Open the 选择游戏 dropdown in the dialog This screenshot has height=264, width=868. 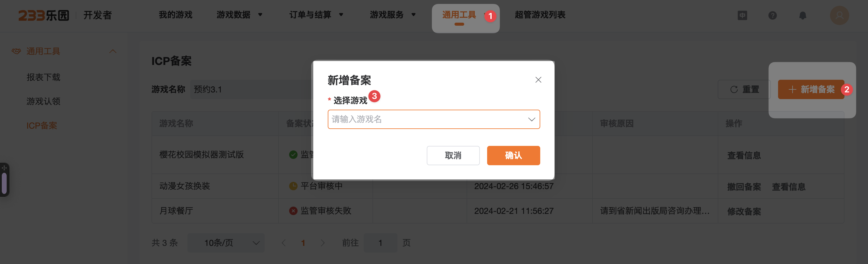pos(434,119)
